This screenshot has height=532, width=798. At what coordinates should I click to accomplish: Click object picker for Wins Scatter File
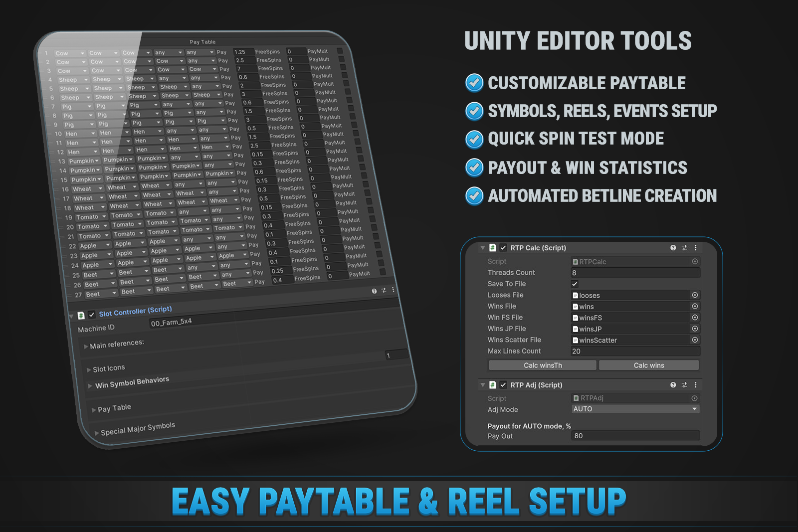[695, 340]
